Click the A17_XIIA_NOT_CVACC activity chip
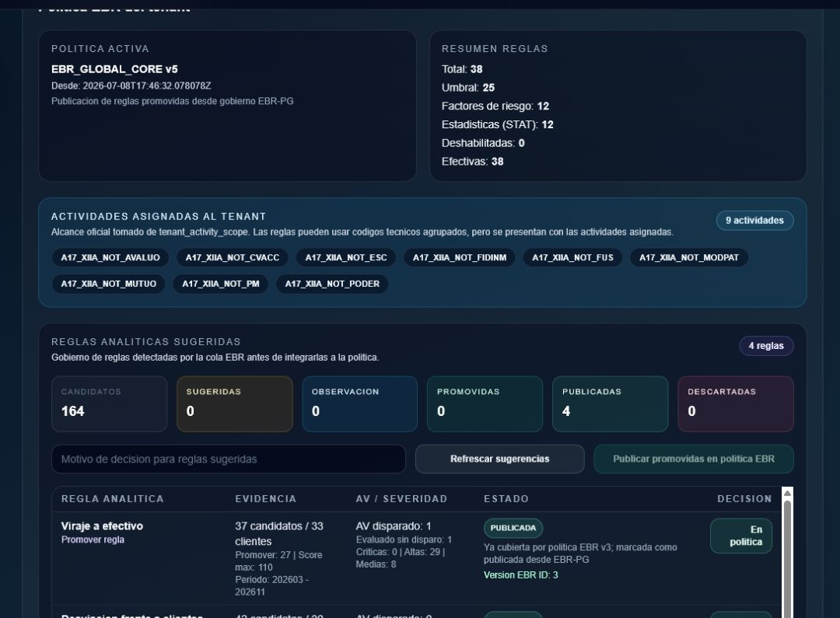Viewport: 840px width, 618px height. coord(233,257)
